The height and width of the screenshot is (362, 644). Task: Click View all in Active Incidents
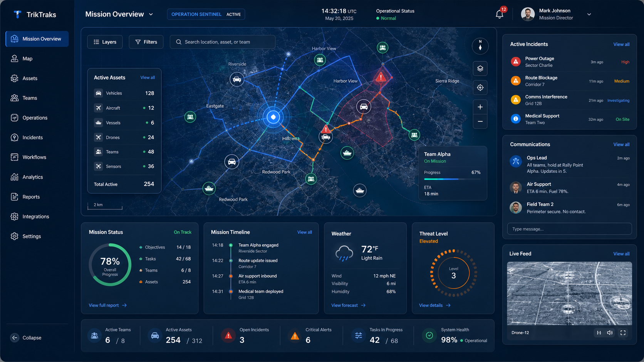(621, 44)
